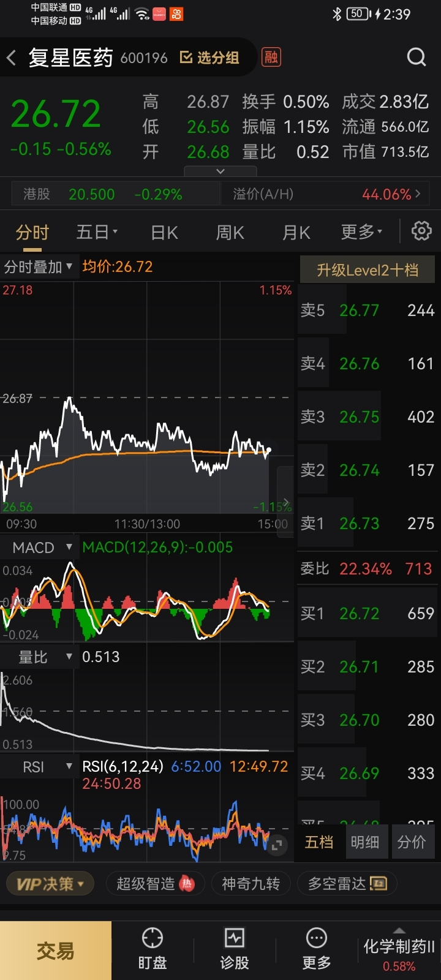Tap the intraday price chart
This screenshot has height=980, width=441.
146,398
